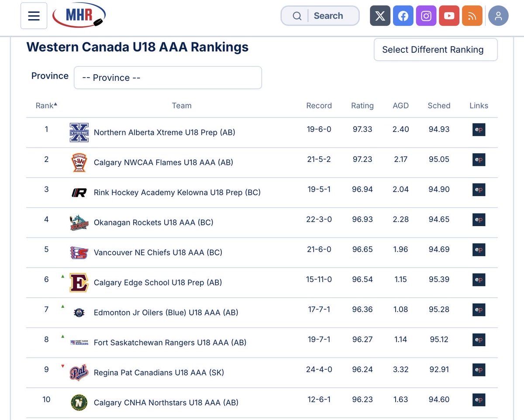Image resolution: width=524 pixels, height=420 pixels.
Task: Open Northern Alberta Xtreme U18 Prep team page
Action: 164,132
